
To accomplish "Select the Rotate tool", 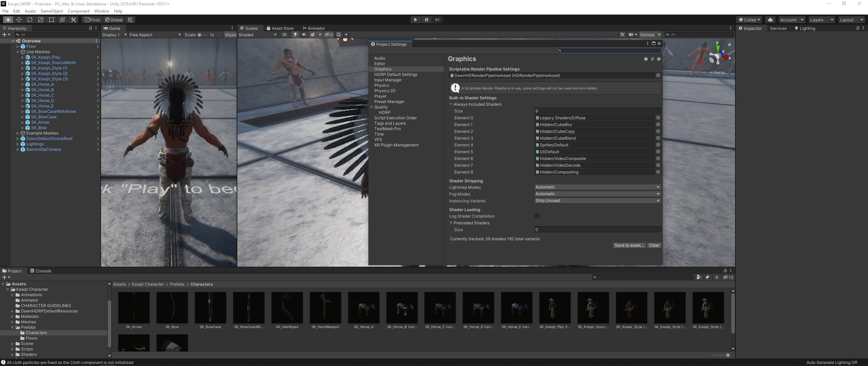I will point(30,20).
